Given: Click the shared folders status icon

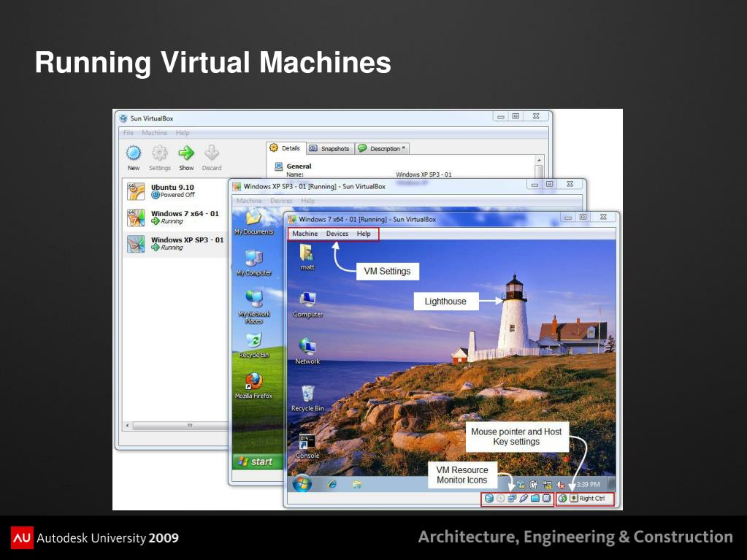Looking at the screenshot, I should coord(535,499).
